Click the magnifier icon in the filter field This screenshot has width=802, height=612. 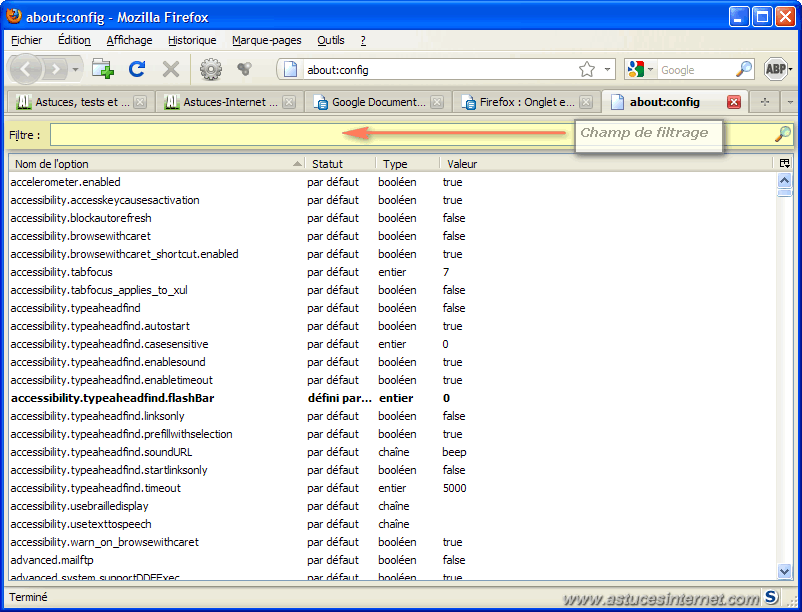point(783,134)
